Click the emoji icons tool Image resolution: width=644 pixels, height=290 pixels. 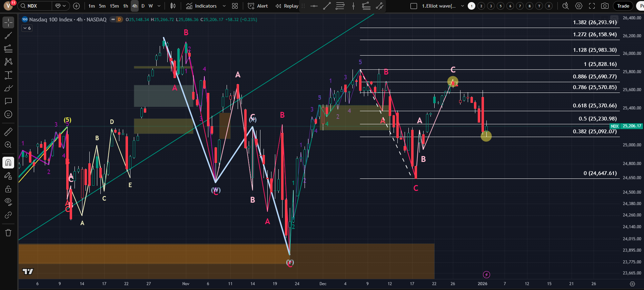pos(8,114)
